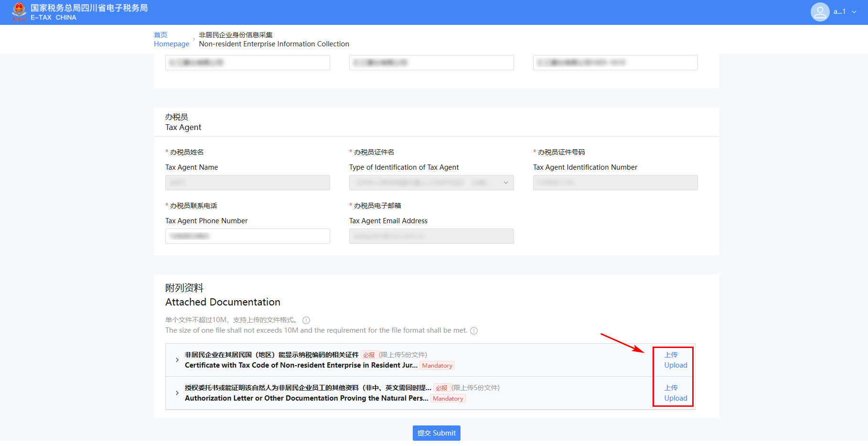868x446 pixels.
Task: Expand the Certificate with Tax Code row
Action: [x=177, y=360]
